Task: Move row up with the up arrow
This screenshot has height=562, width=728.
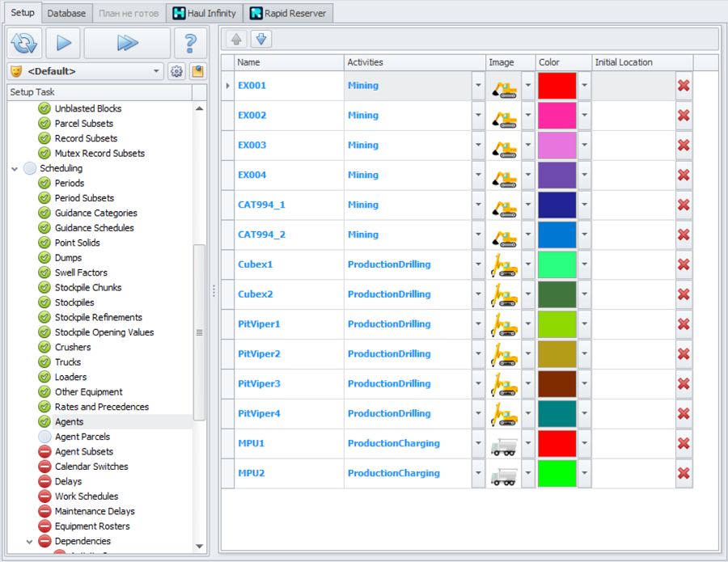Action: (239, 40)
